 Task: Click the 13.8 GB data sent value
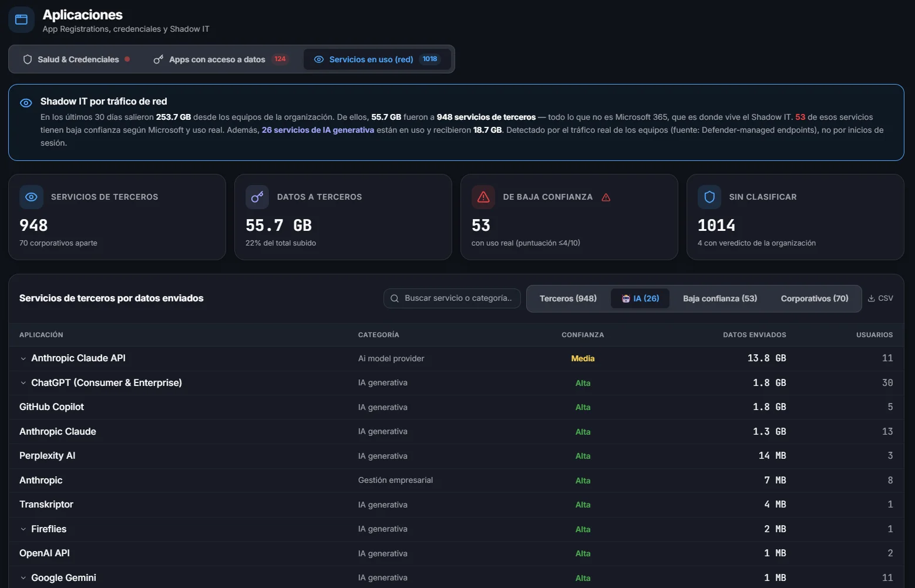click(x=766, y=358)
